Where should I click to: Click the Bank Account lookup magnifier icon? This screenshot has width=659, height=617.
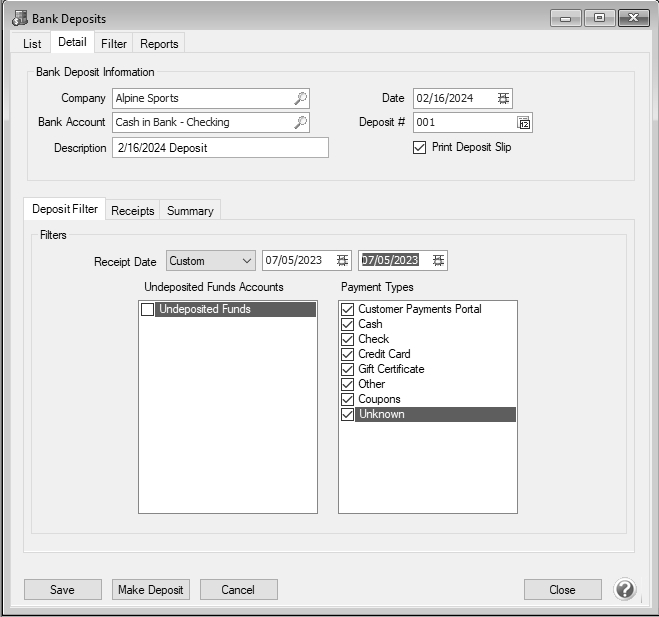click(300, 122)
